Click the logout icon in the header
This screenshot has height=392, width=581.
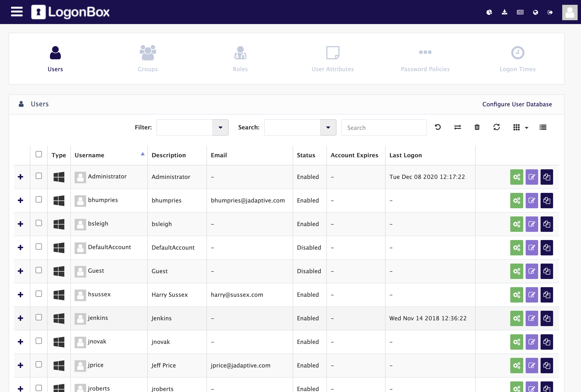pyautogui.click(x=550, y=12)
